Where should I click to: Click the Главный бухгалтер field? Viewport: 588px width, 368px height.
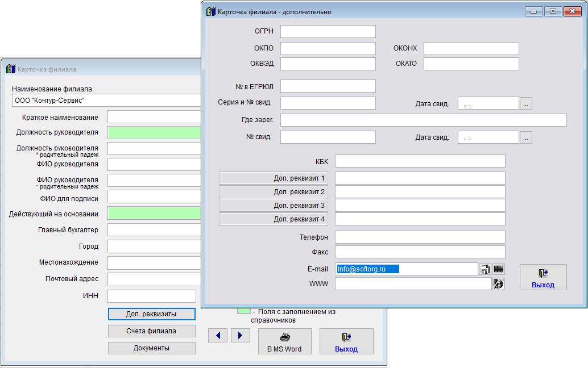tap(155, 229)
